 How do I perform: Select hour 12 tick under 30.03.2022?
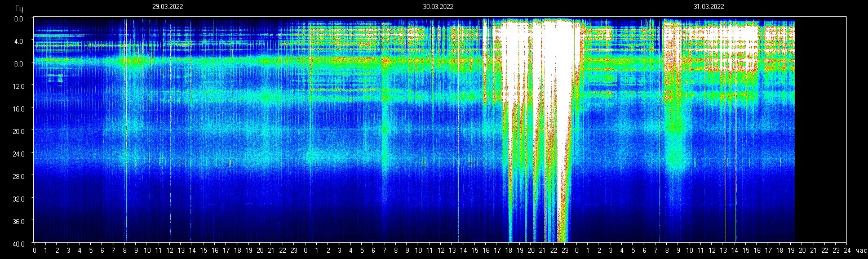441,250
